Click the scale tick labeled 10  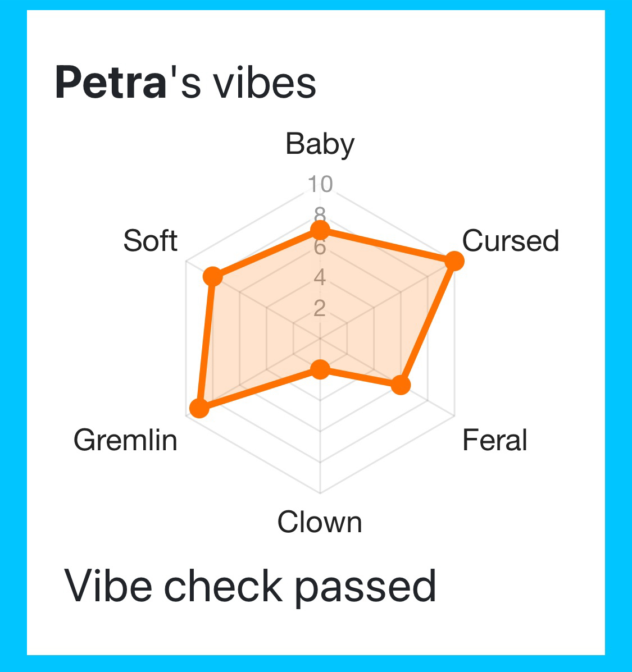click(x=320, y=184)
